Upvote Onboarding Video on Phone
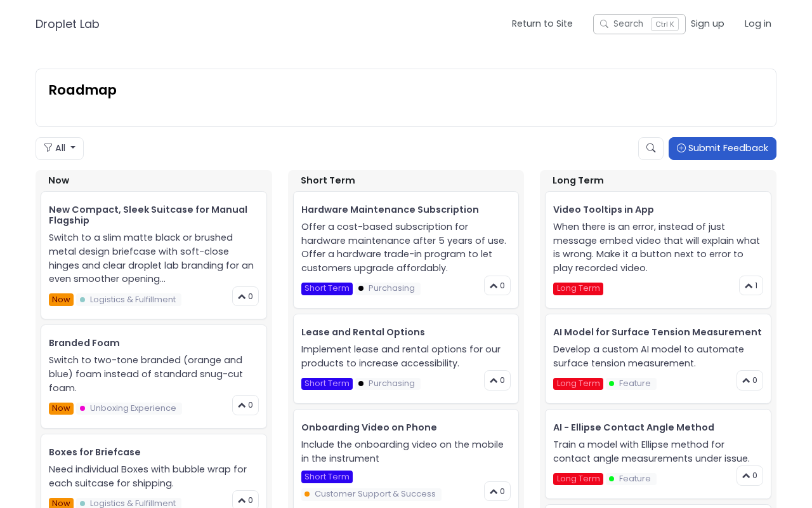 497,491
